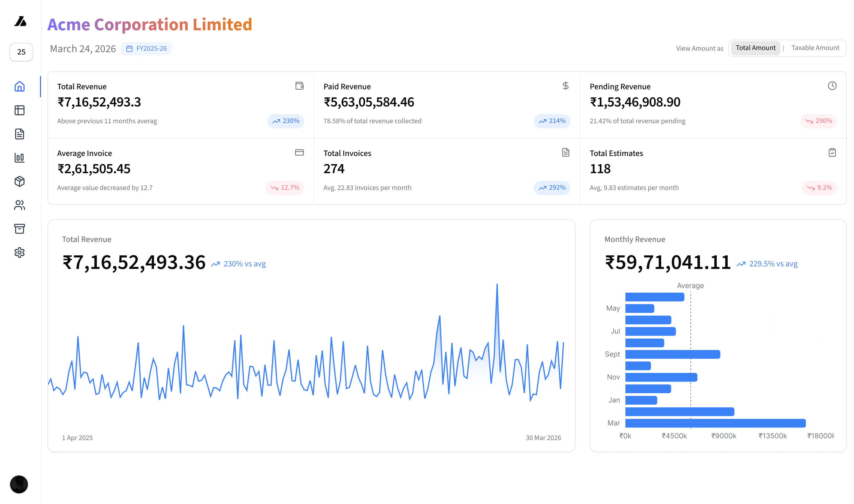
Task: Click the 118 Total Estimates count
Action: [x=600, y=169]
